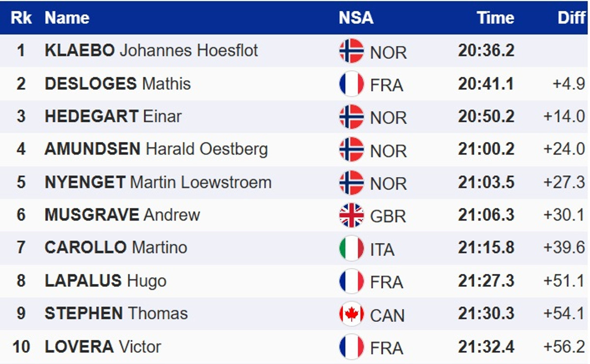Click Canada flag icon beside Stephen
This screenshot has width=590, height=364.
point(351,314)
